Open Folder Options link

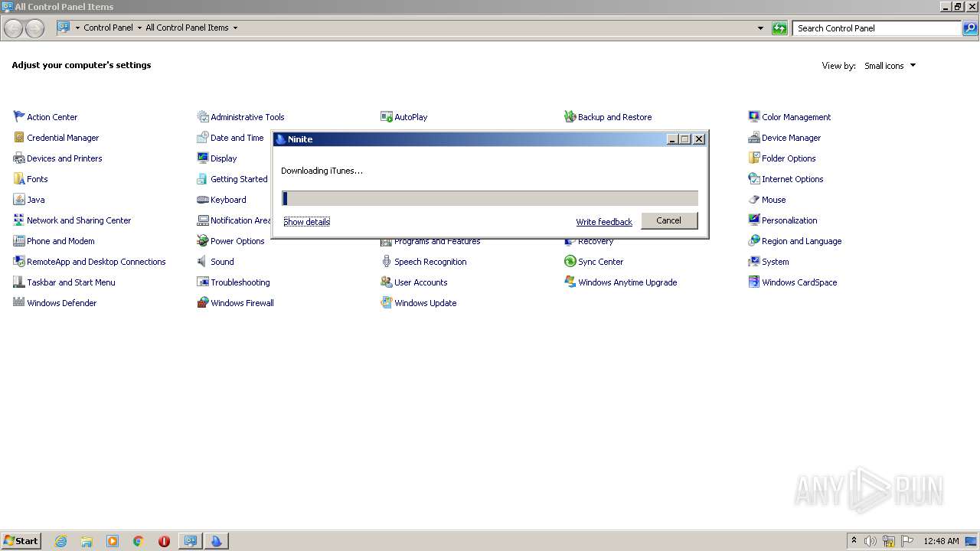pos(789,158)
